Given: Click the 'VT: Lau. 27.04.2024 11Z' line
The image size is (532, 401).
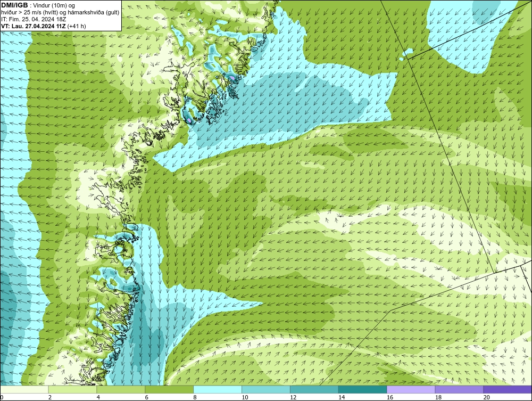Looking at the screenshot, I should point(34,26).
